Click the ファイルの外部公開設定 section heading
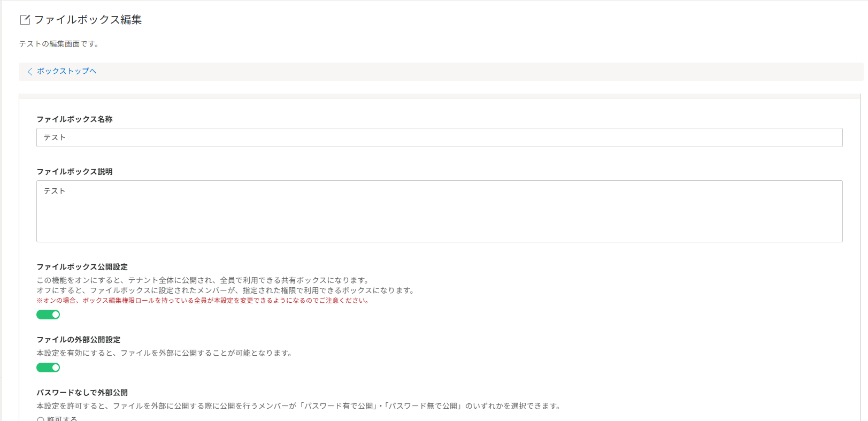This screenshot has height=421, width=868. point(78,340)
